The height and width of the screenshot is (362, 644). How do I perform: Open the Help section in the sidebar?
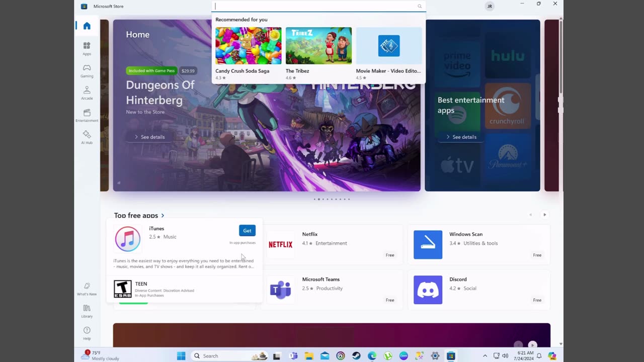coord(87,333)
